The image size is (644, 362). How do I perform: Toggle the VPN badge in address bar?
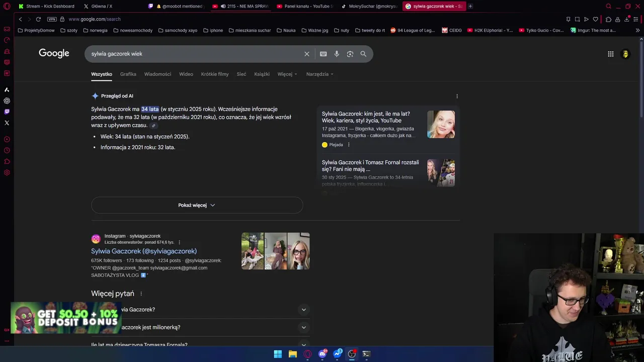point(52,19)
